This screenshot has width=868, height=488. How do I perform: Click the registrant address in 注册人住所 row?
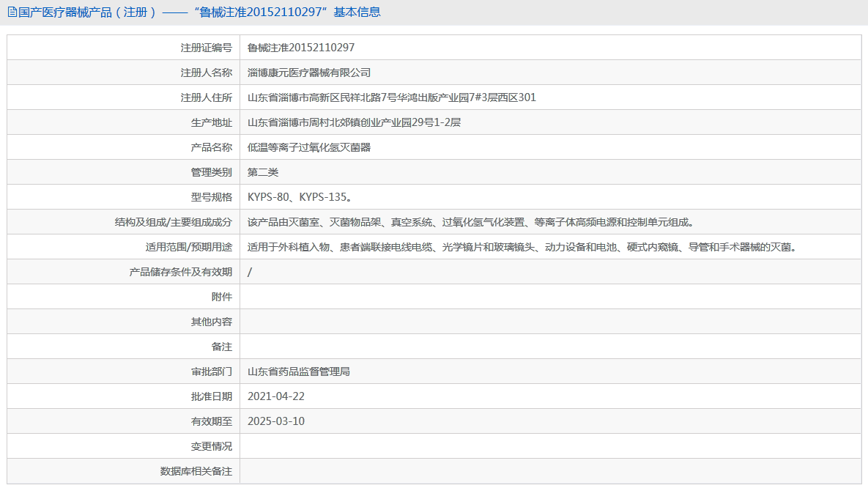coord(392,97)
